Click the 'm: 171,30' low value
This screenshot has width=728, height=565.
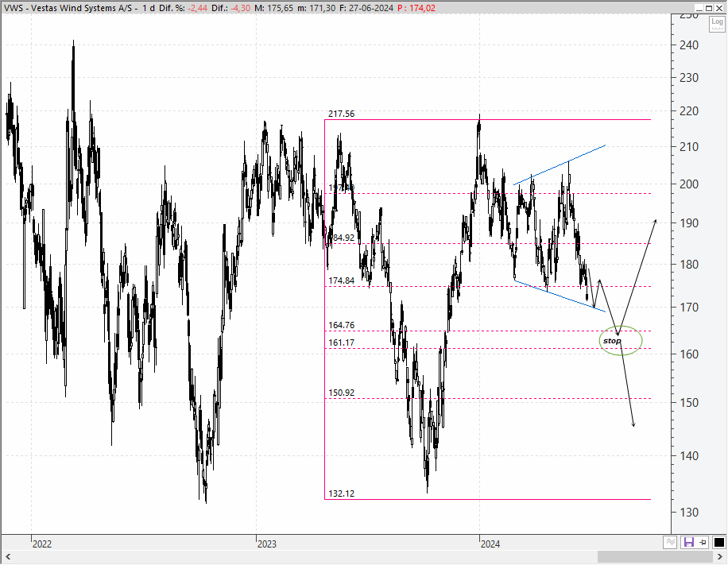pyautogui.click(x=316, y=8)
